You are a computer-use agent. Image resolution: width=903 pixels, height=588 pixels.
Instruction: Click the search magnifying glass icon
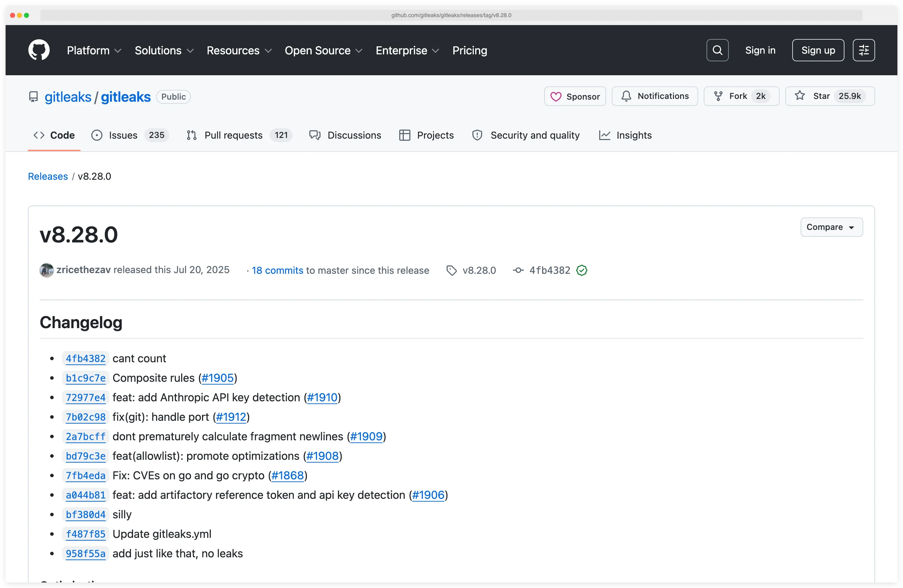[x=717, y=50]
